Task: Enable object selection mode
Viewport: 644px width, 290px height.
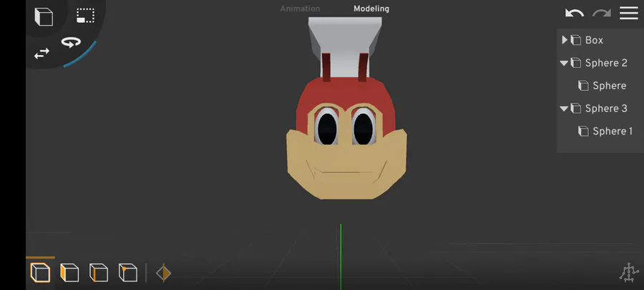Action: [40, 273]
